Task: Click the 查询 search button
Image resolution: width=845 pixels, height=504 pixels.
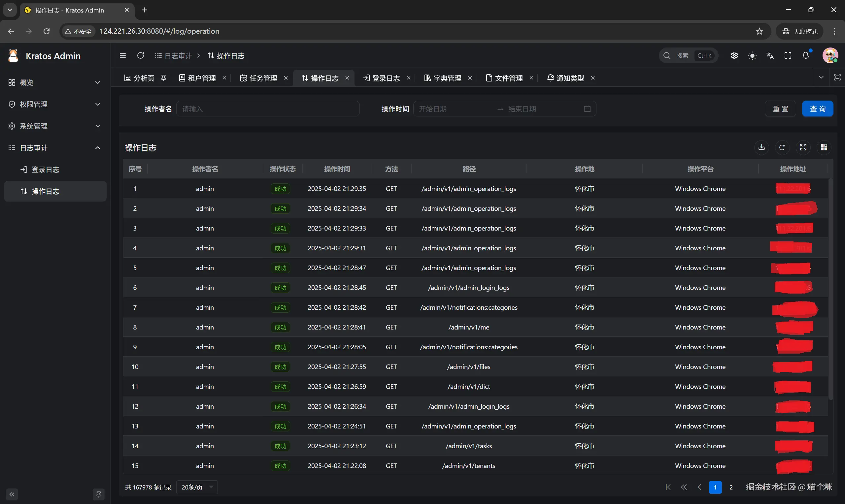Action: pos(817,109)
